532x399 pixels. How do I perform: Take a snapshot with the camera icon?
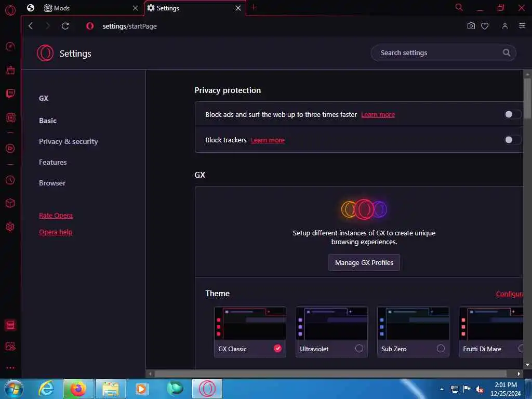[471, 26]
